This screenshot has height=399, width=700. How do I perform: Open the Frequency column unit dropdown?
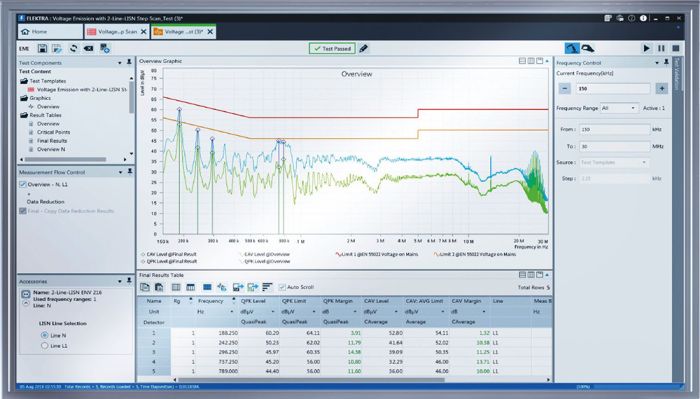point(232,312)
